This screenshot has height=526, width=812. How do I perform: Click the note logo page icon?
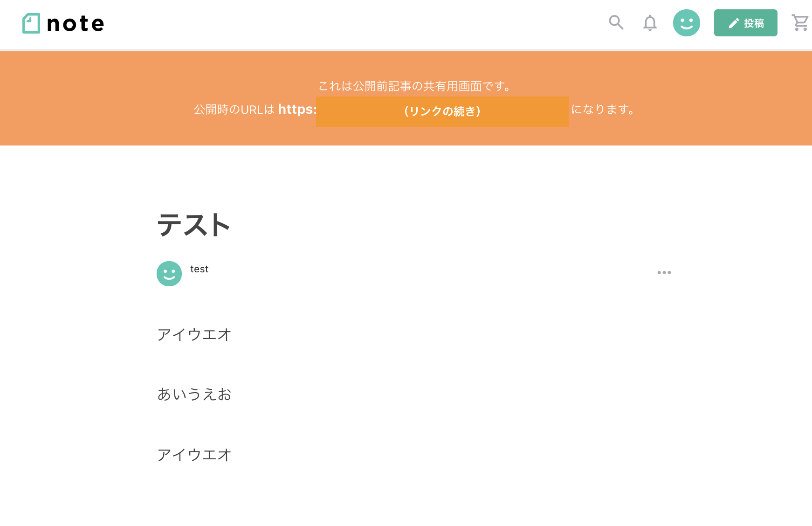(x=31, y=23)
